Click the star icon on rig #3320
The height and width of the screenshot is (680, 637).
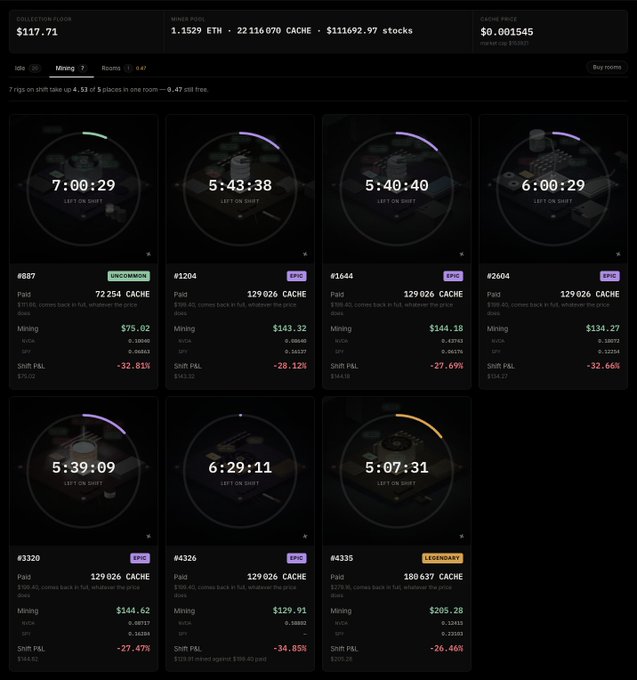(148, 536)
